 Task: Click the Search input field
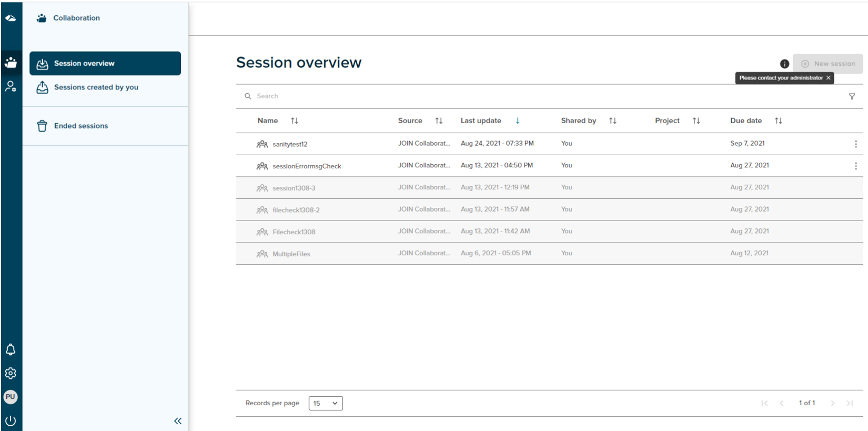(421, 96)
